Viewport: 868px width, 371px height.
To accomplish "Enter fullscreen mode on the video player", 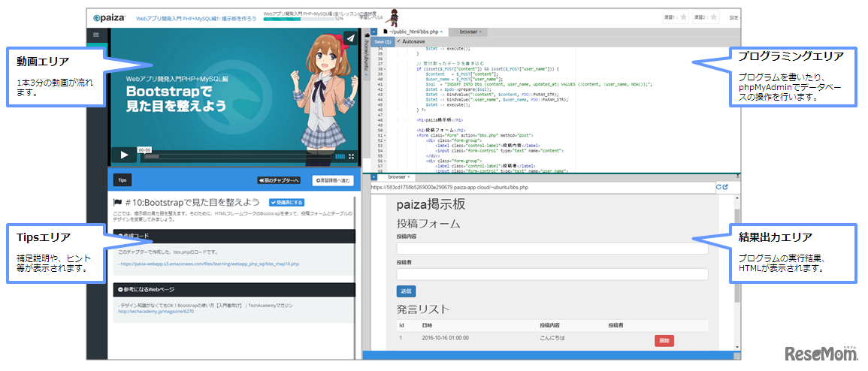I will click(x=351, y=156).
